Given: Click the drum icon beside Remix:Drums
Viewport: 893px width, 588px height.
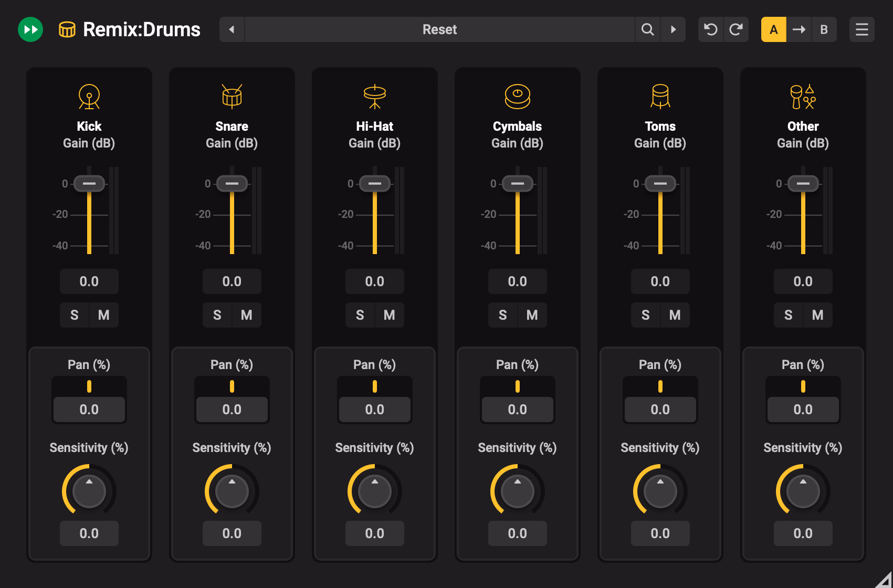Looking at the screenshot, I should 67,29.
